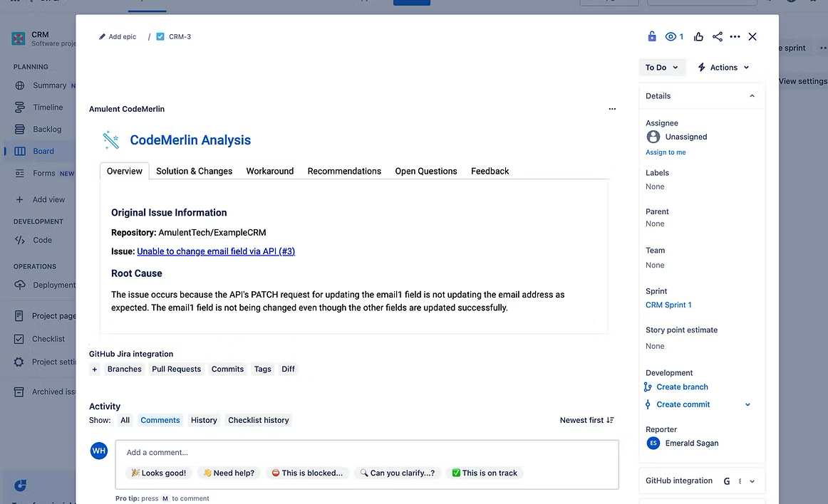828x504 pixels.
Task: Open Backlog in the sidebar
Action: pyautogui.click(x=47, y=130)
